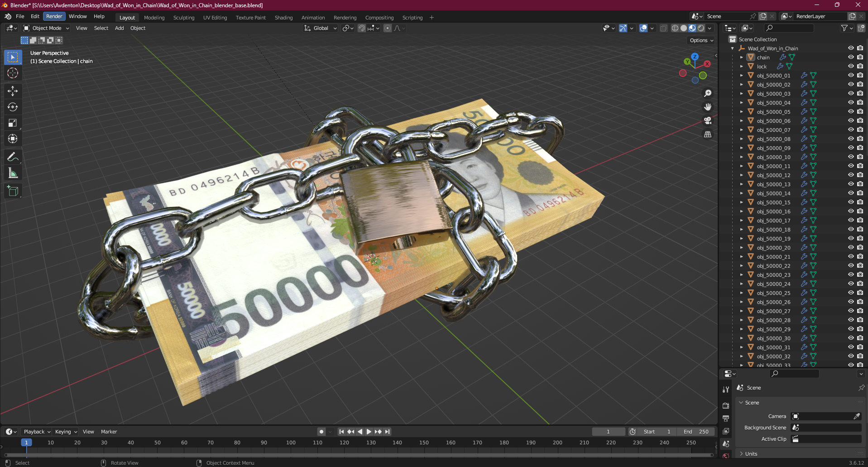Toggle proportional editing

tap(388, 28)
